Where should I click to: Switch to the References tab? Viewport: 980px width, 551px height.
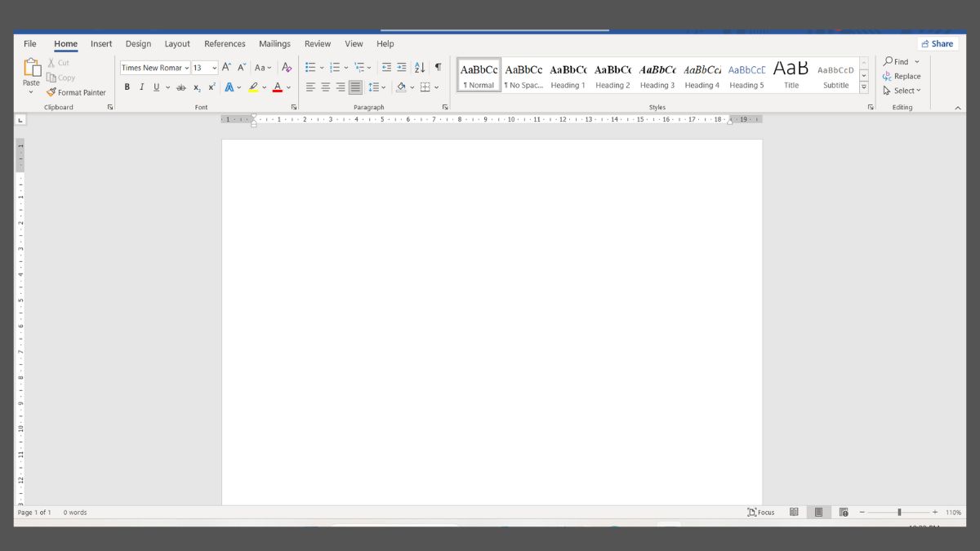[x=225, y=44]
